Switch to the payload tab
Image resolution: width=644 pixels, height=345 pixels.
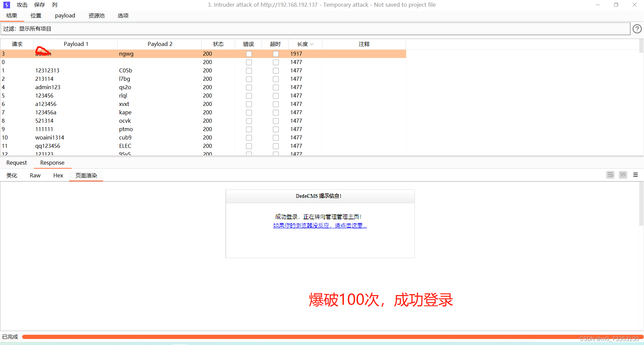pos(65,16)
